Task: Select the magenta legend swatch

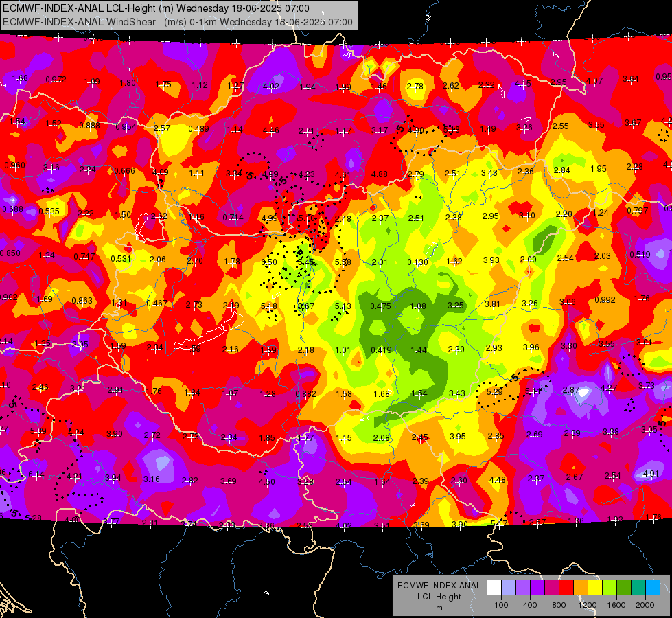Action: pyautogui.click(x=552, y=588)
